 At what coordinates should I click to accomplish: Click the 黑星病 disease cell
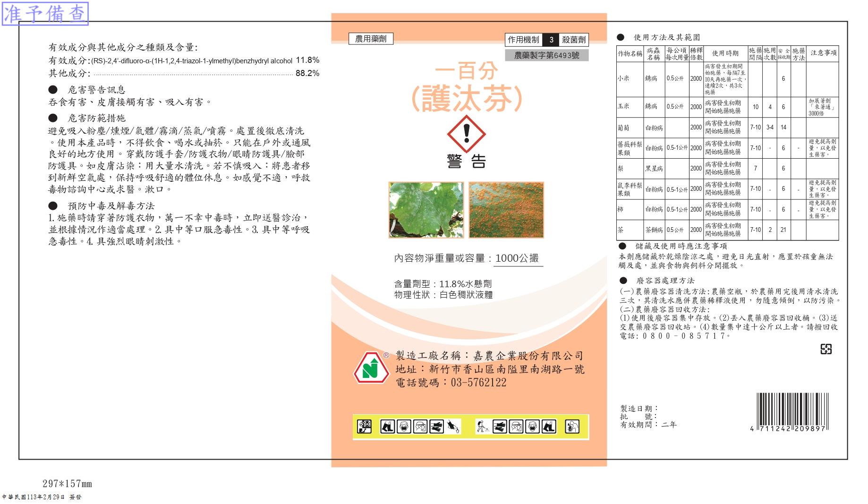pos(654,169)
